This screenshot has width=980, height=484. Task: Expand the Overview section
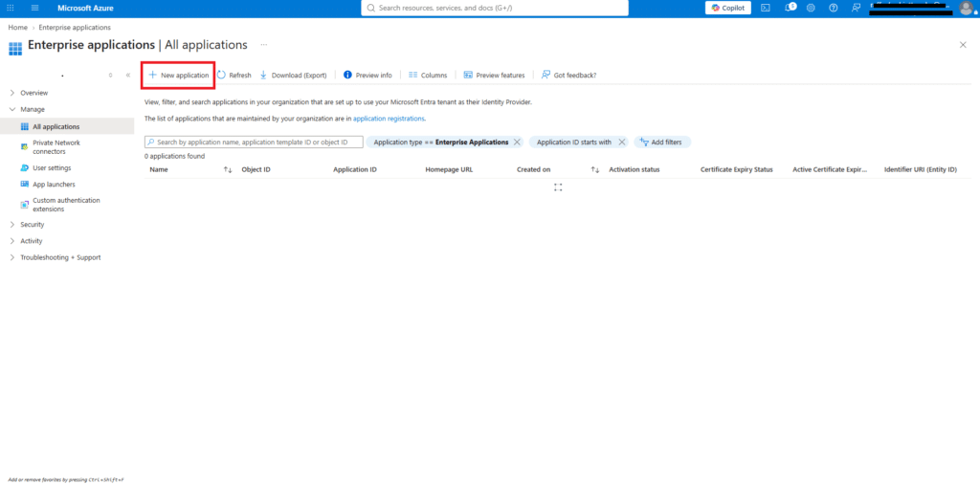[x=12, y=93]
